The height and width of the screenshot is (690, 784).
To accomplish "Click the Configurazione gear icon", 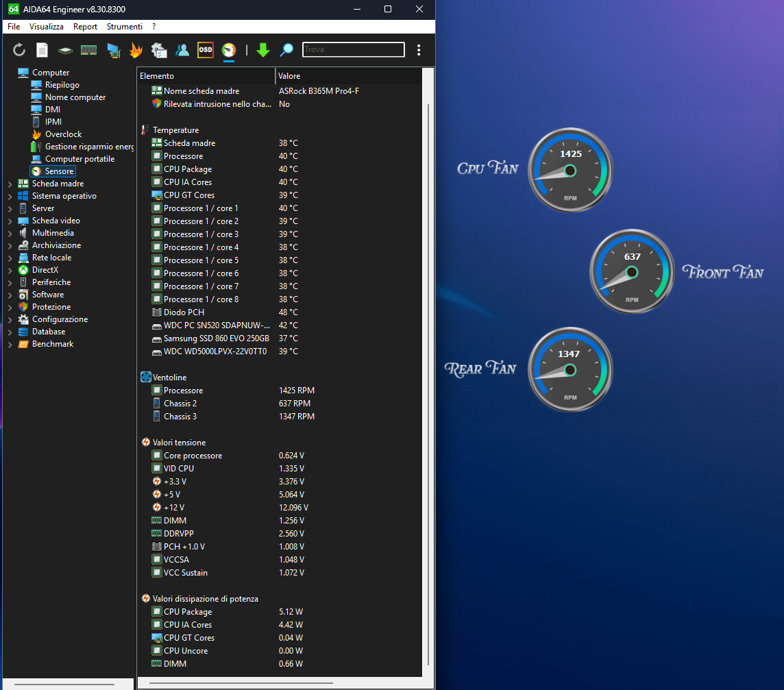I will (23, 319).
